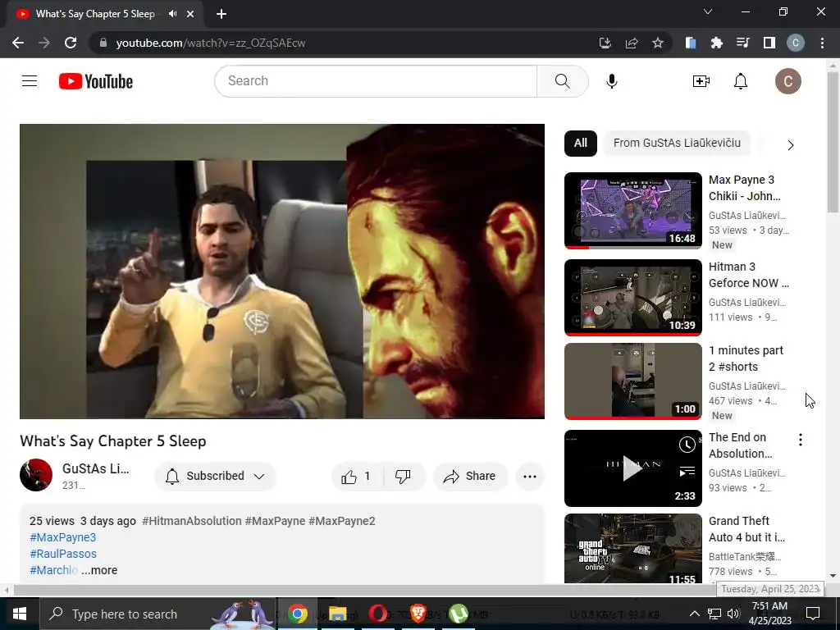Click the Share button
The width and height of the screenshot is (840, 630).
[470, 477]
